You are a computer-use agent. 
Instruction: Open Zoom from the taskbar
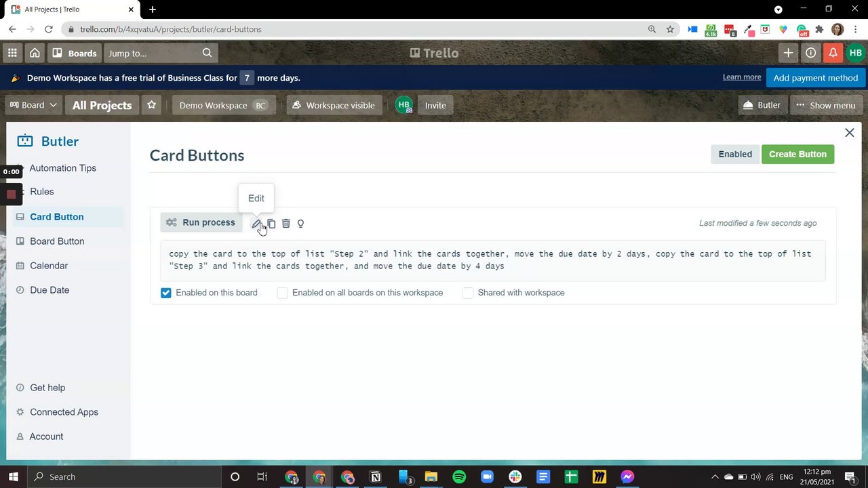point(487,476)
